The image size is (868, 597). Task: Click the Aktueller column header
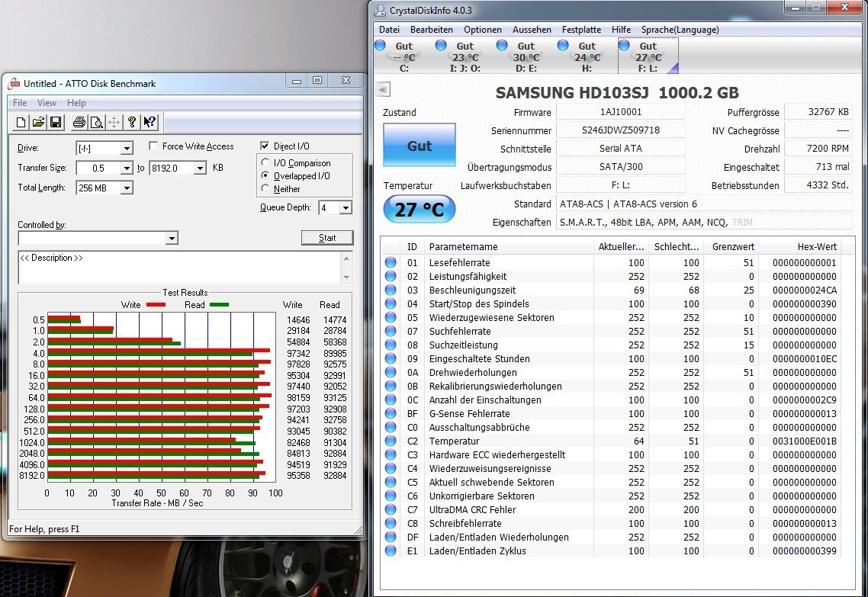pyautogui.click(x=621, y=246)
